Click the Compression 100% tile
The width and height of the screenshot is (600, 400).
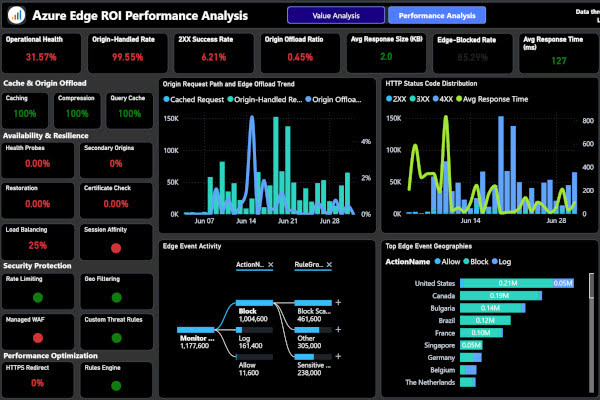[x=77, y=110]
